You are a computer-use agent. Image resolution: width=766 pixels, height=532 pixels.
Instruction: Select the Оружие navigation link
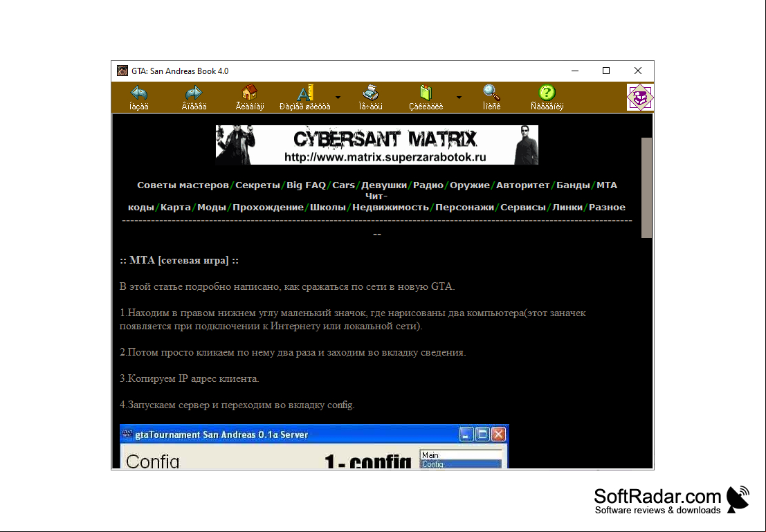click(x=469, y=185)
